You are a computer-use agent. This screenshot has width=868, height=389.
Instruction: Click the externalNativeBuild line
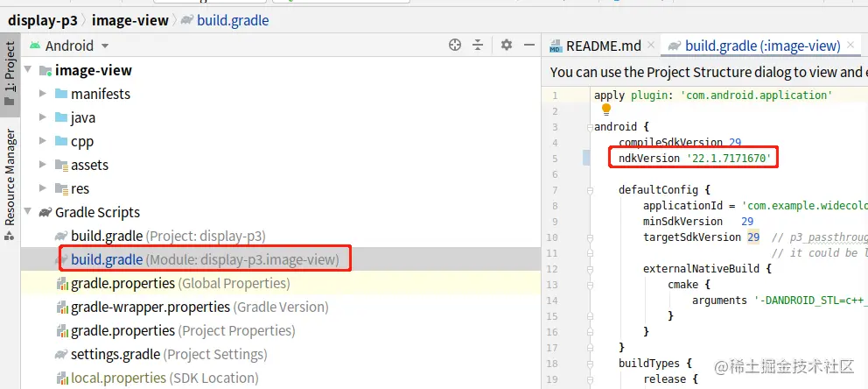click(x=707, y=269)
